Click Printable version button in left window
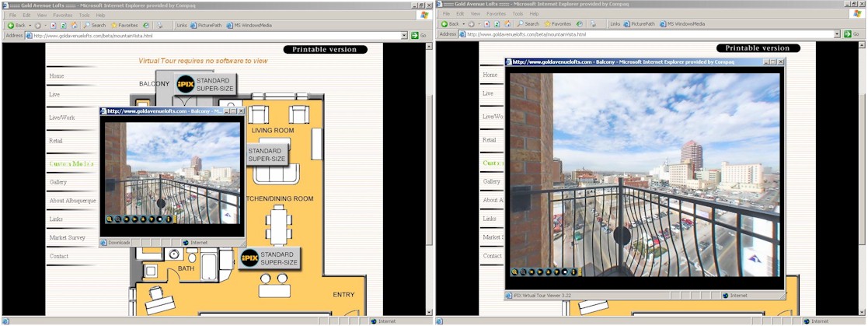 click(325, 50)
